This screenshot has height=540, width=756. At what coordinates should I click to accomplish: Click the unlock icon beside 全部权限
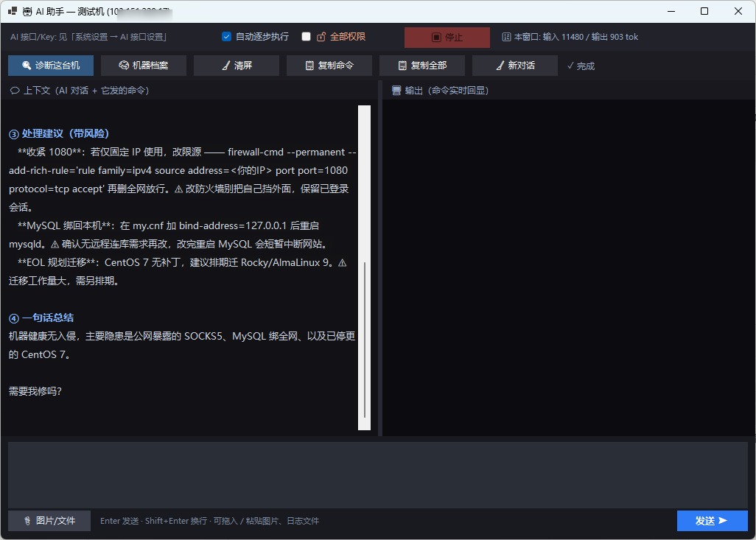click(x=321, y=37)
